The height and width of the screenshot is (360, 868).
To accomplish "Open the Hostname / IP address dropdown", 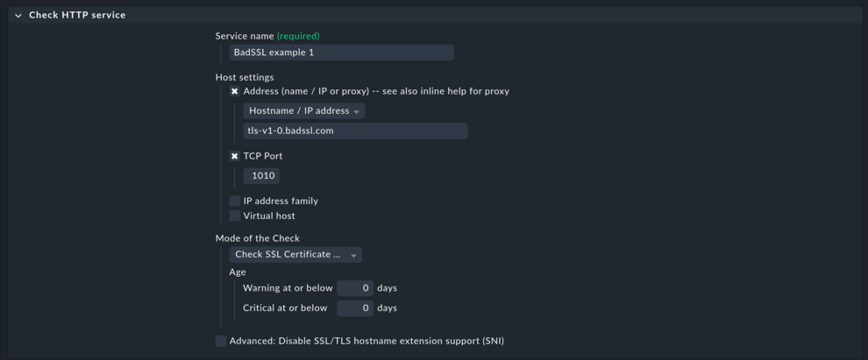I will (303, 111).
